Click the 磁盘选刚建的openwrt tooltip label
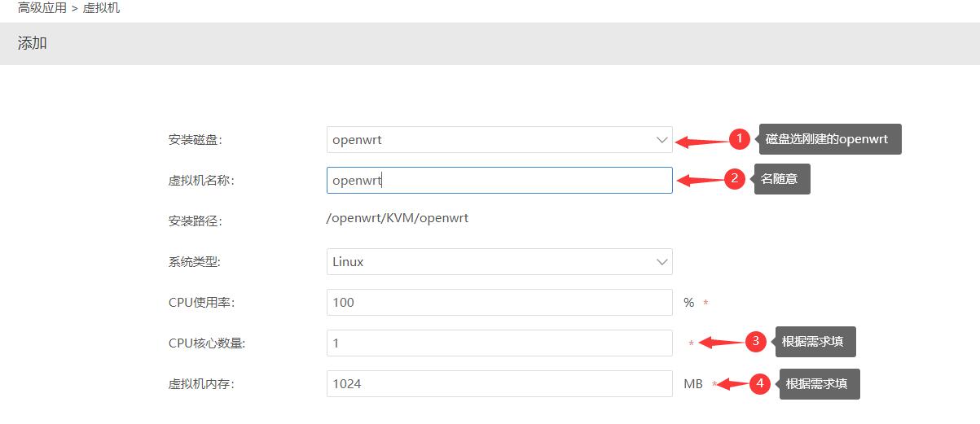The height and width of the screenshot is (424, 980). pyautogui.click(x=829, y=139)
